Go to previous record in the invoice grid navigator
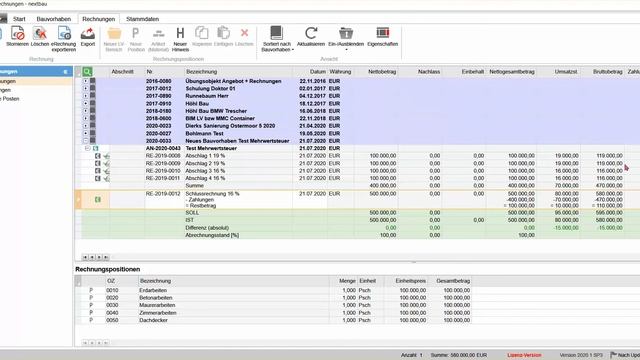The image size is (640, 360). [x=92, y=257]
